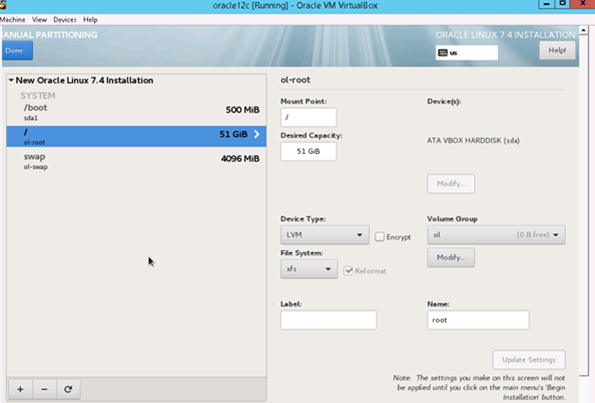Viewport: 595px width, 403px height.
Task: Open the File System xfs dropdown
Action: [x=309, y=269]
